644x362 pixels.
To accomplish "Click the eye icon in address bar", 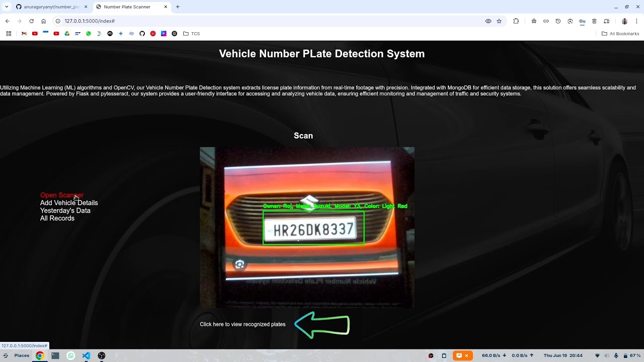I will (488, 21).
